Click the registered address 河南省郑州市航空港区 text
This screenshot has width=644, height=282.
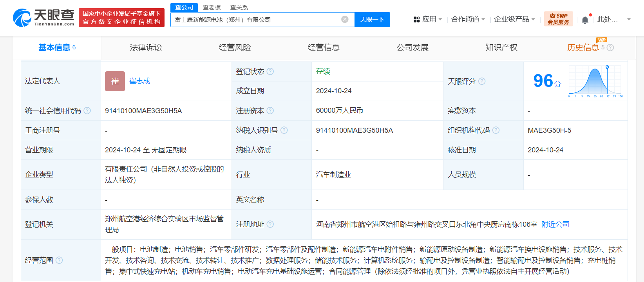[x=427, y=224]
